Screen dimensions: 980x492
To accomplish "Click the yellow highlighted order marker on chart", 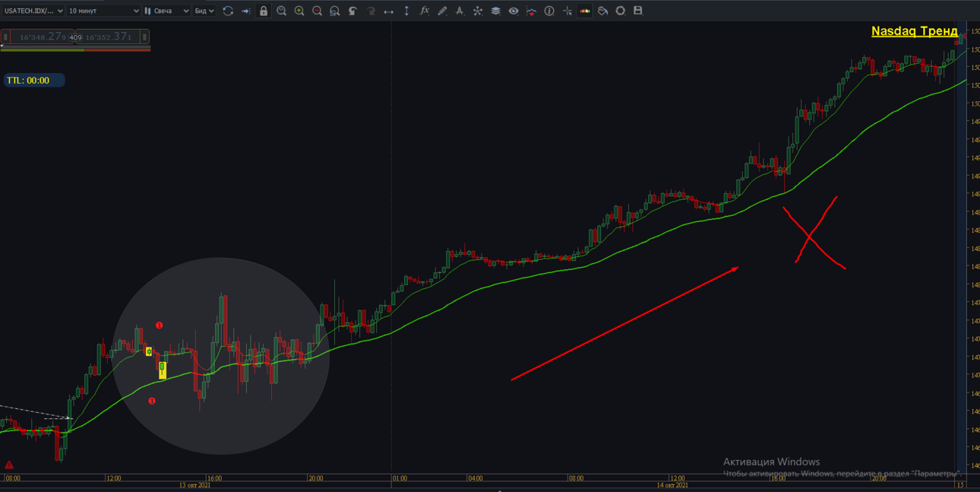I will 162,370.
